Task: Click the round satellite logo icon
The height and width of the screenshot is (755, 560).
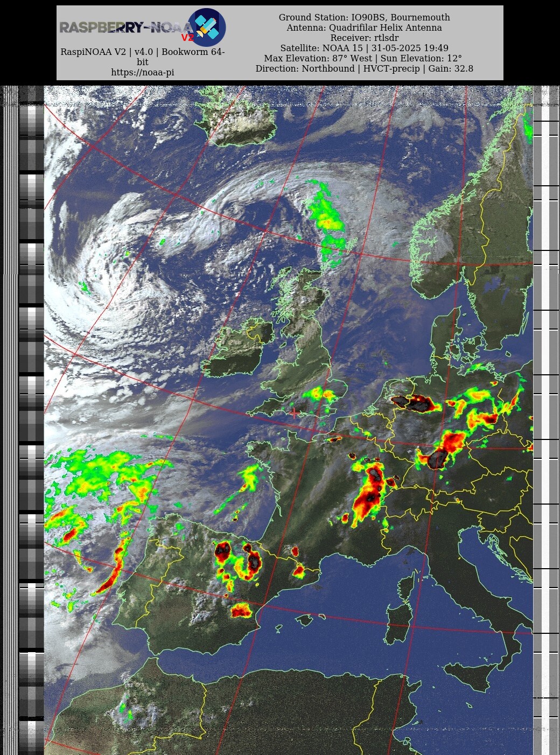Action: click(207, 27)
